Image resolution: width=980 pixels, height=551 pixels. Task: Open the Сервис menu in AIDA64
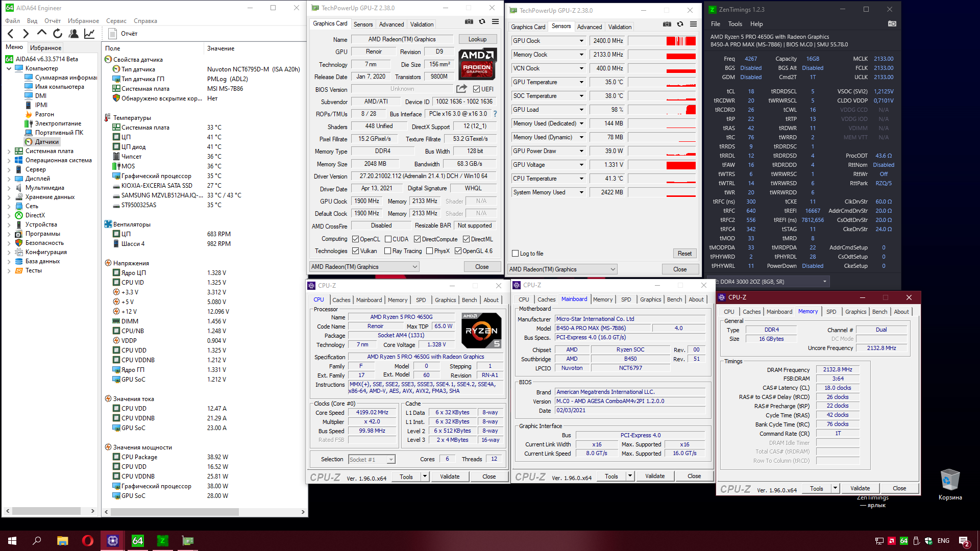click(116, 21)
